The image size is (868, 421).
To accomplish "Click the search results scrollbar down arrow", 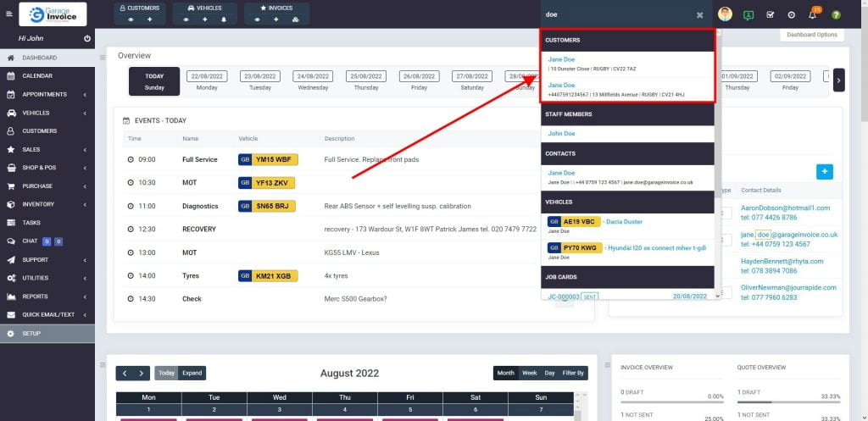I will pos(717,296).
